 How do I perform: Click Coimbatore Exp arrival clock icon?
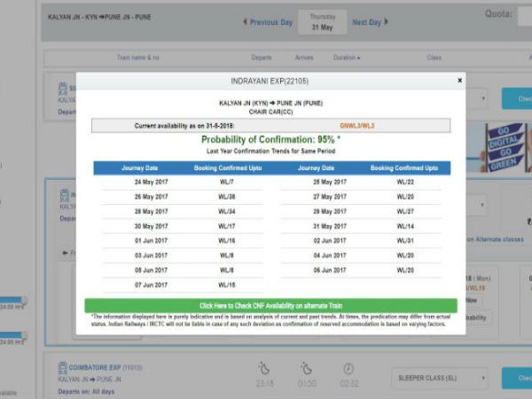(x=306, y=368)
